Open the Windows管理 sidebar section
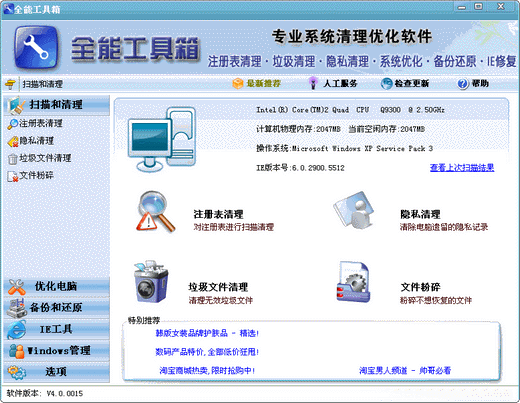This screenshot has width=520, height=403. coord(56,351)
